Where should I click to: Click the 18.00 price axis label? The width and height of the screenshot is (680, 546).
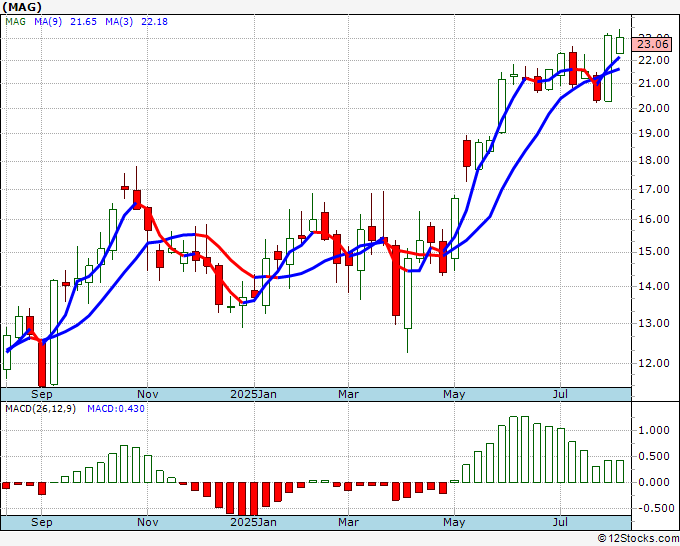click(x=654, y=161)
